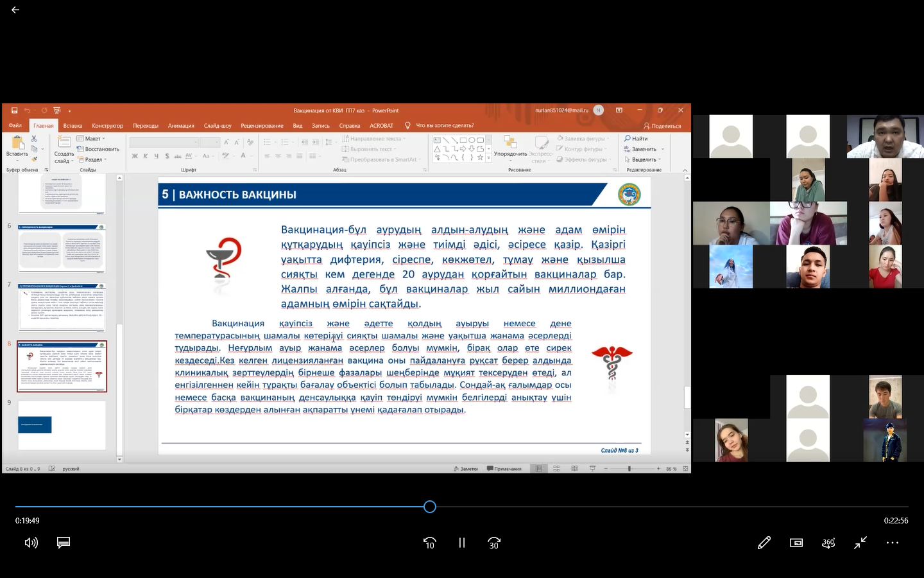
Task: Toggle underline Ч formatting
Action: (x=156, y=156)
